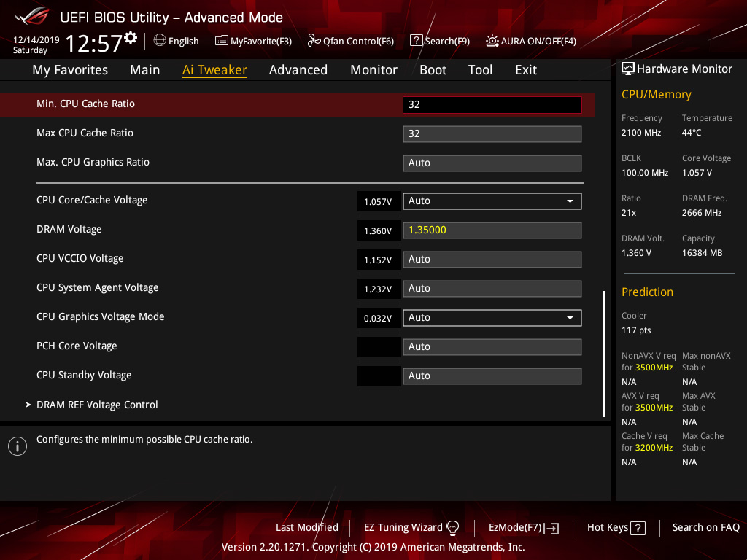Switch to the Main tab
Screen dimensions: 747x560
click(145, 70)
